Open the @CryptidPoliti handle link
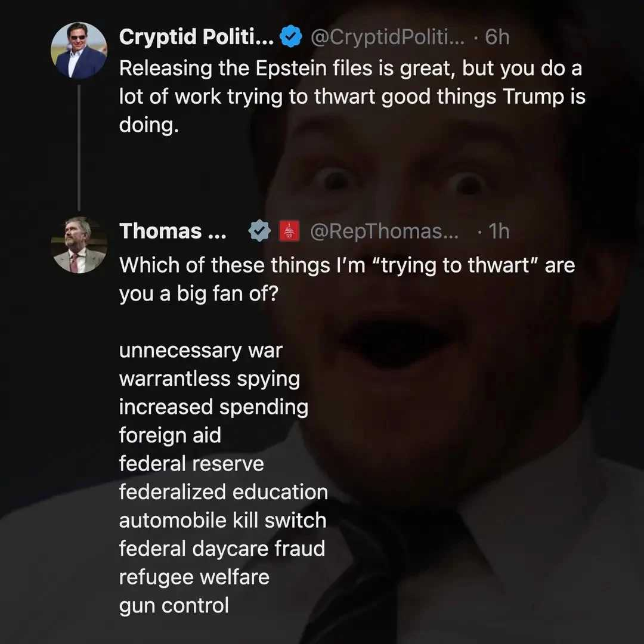 pyautogui.click(x=388, y=38)
